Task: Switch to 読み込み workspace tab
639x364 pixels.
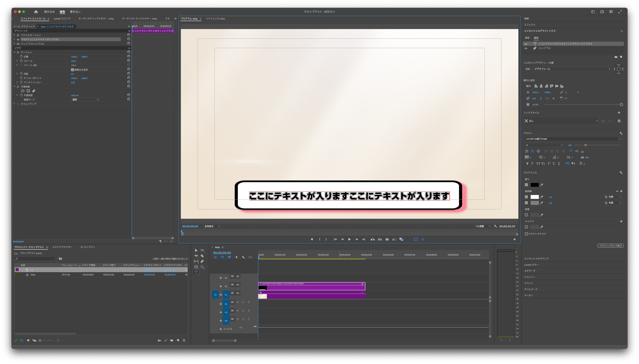Action: pyautogui.click(x=49, y=12)
